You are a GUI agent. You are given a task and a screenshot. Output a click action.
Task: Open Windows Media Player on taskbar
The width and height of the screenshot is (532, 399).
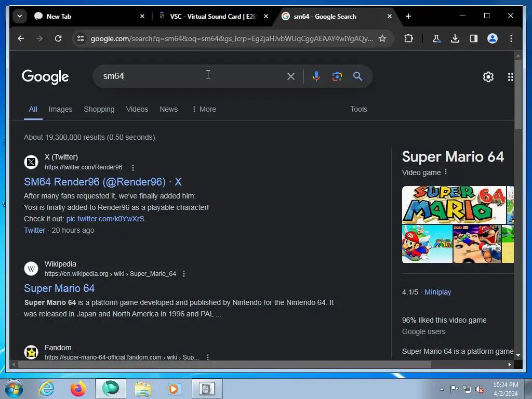pos(175,389)
